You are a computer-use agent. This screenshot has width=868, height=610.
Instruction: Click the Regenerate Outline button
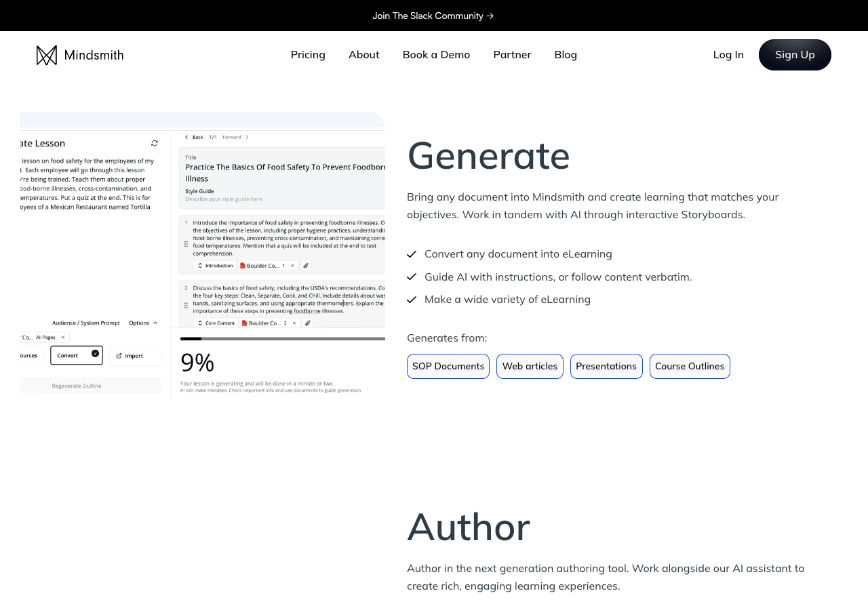click(x=91, y=386)
